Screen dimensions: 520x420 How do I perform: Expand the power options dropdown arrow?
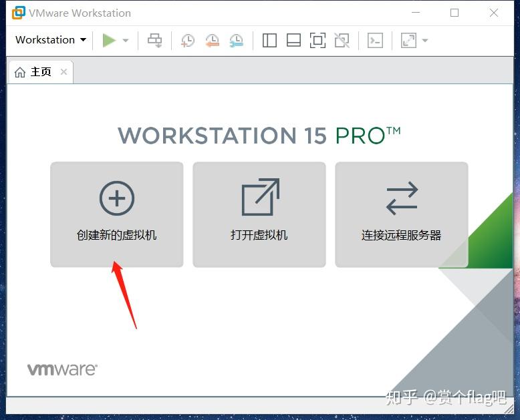coord(126,41)
